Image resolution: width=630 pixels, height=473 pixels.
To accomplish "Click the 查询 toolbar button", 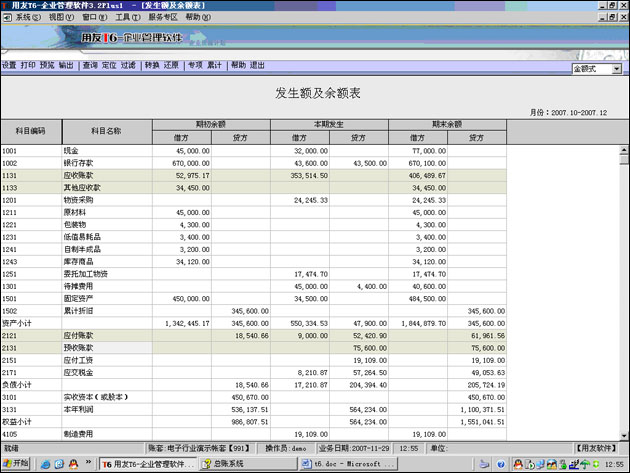I will coord(90,65).
